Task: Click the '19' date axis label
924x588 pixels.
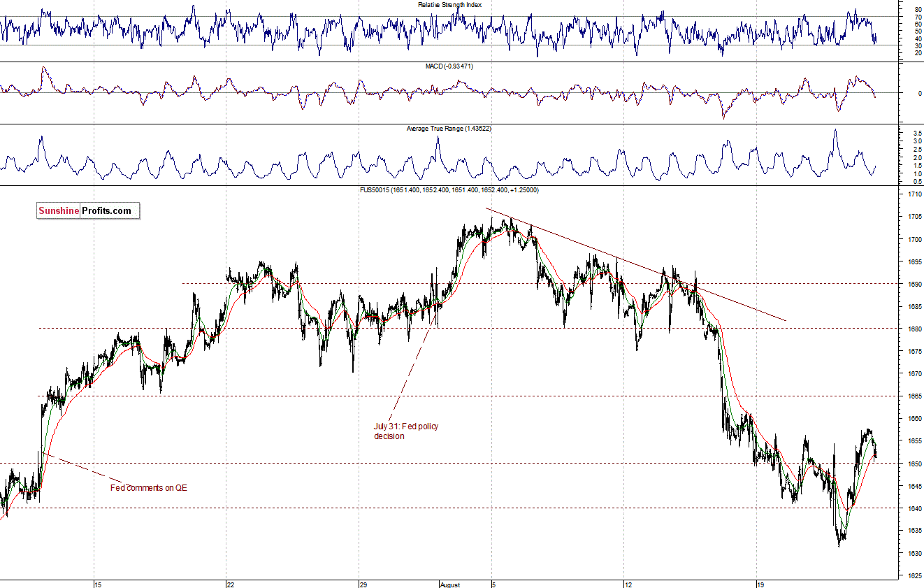Action: (760, 584)
